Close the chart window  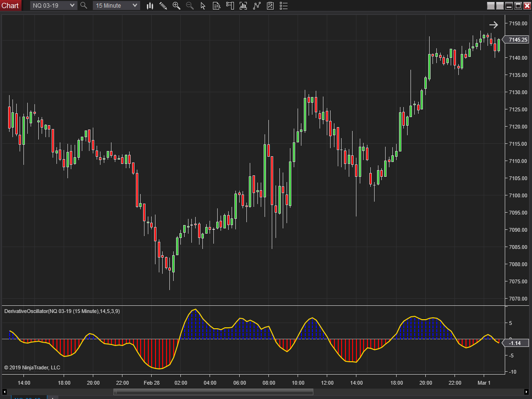pos(527,6)
